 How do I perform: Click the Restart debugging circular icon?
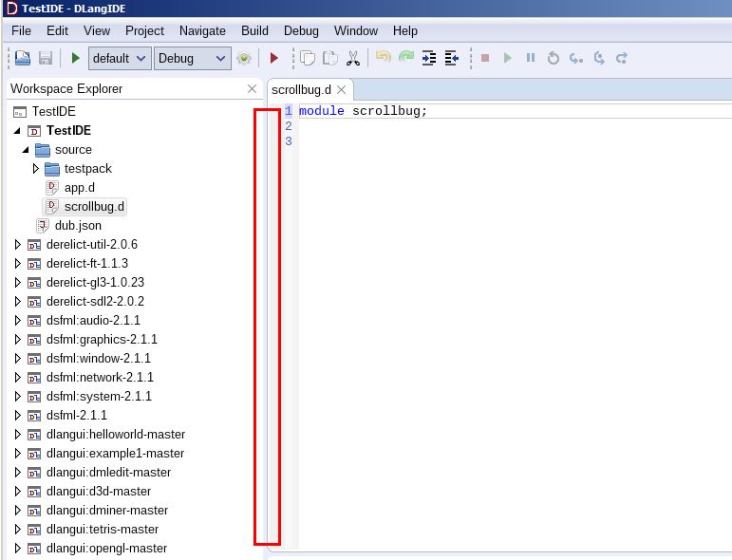554,58
